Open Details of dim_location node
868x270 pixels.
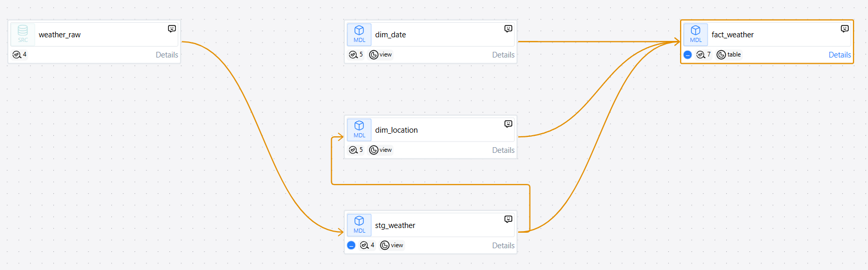[503, 150]
